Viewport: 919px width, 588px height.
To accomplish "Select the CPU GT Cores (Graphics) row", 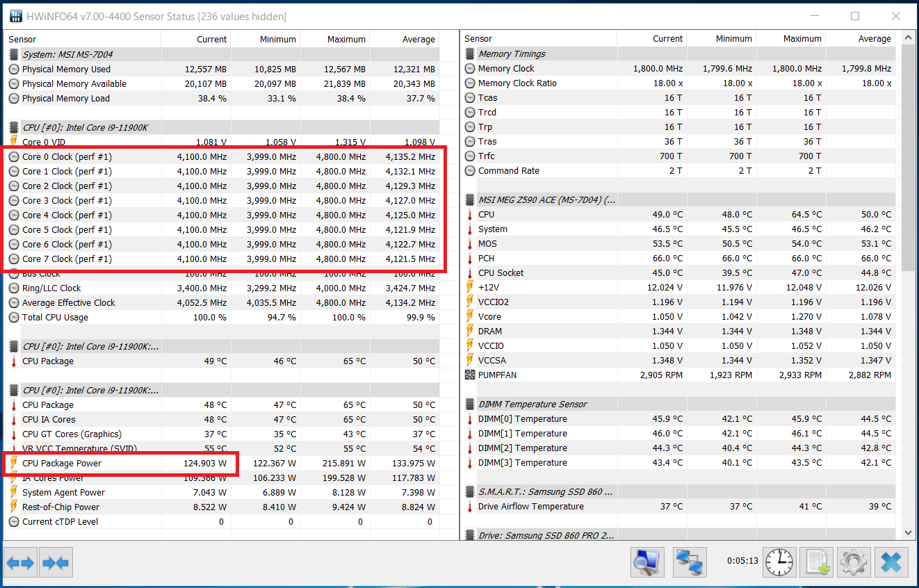I will coord(222,434).
